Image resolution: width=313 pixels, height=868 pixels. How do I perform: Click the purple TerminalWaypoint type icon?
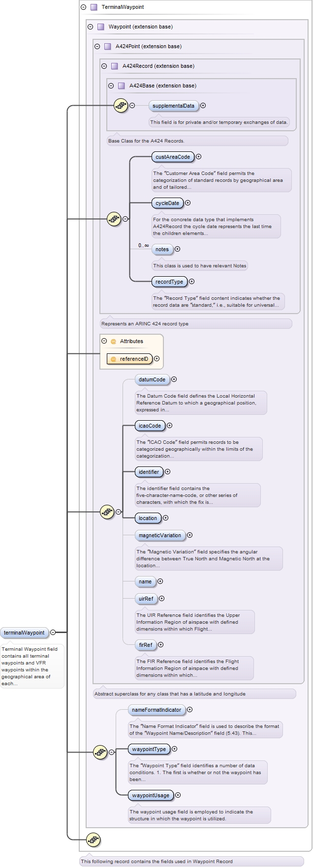[94, 7]
